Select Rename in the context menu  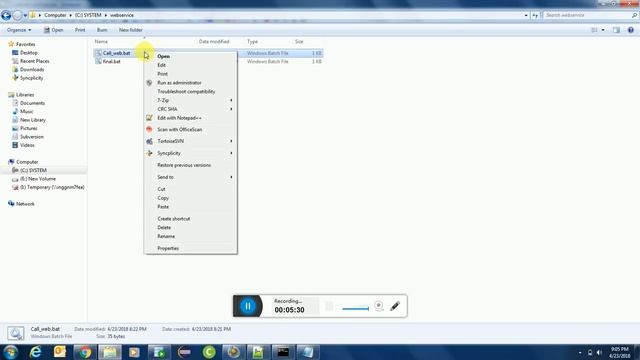191,236
